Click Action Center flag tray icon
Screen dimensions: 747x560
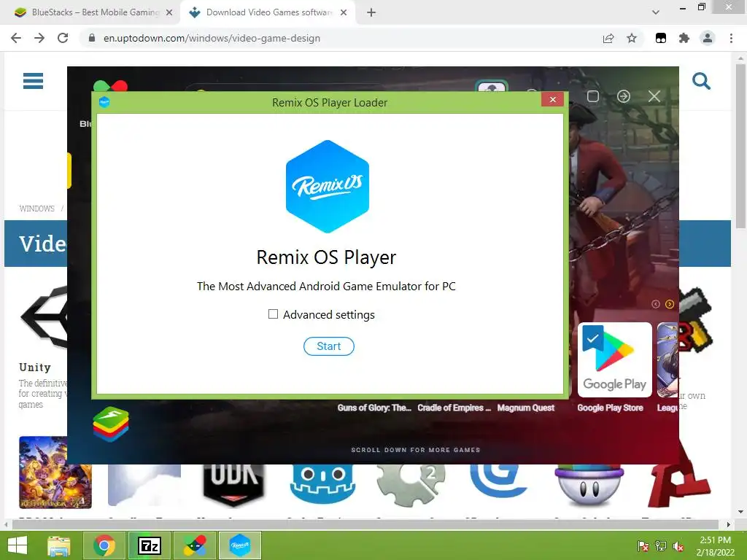tap(643, 546)
